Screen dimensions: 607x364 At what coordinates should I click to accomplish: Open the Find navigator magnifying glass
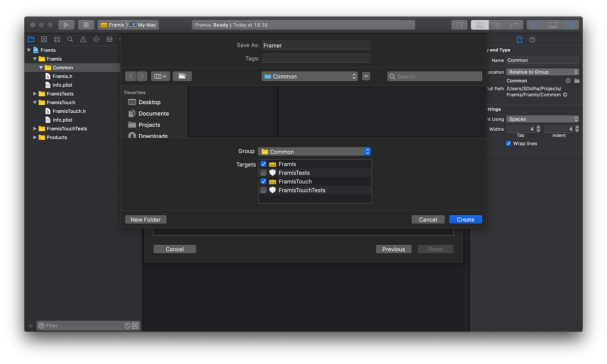click(70, 39)
